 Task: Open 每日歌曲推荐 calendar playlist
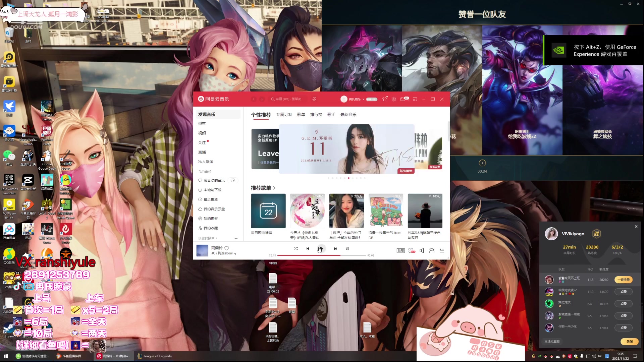(x=268, y=211)
